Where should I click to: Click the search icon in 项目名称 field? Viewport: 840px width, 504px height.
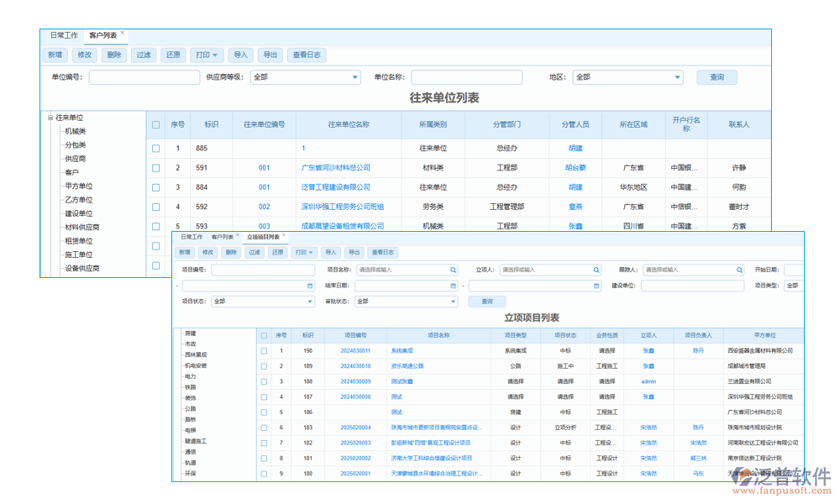454,270
